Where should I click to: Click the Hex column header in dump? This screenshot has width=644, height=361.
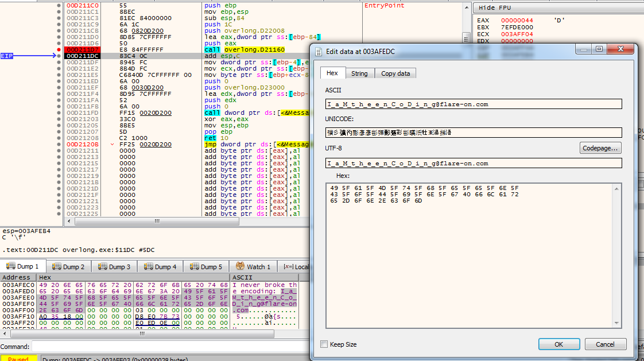134,278
